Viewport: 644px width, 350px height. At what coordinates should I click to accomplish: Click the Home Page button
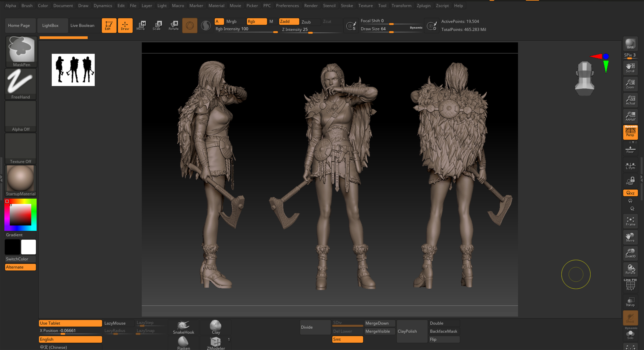tap(20, 26)
